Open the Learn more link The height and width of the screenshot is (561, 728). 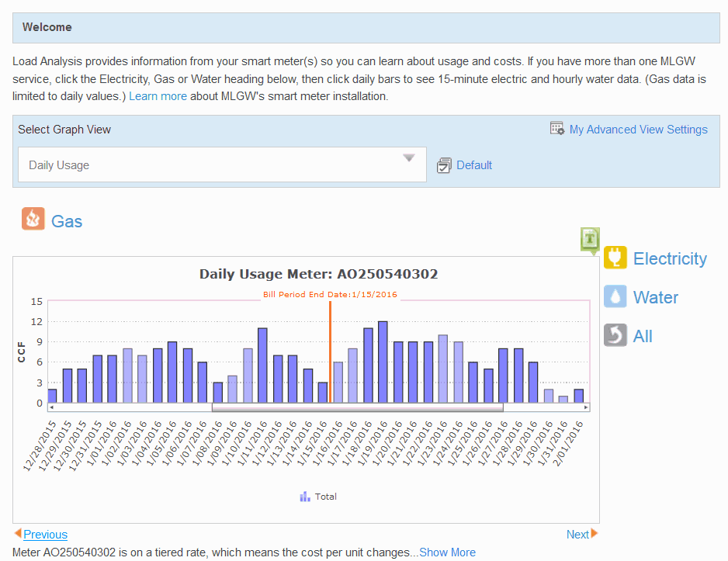point(158,96)
